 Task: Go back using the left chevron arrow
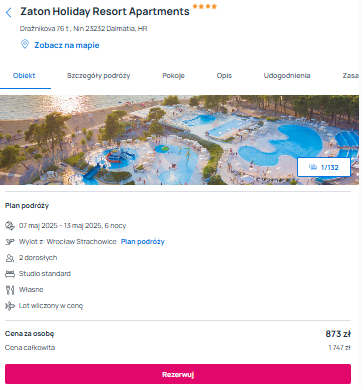point(9,13)
